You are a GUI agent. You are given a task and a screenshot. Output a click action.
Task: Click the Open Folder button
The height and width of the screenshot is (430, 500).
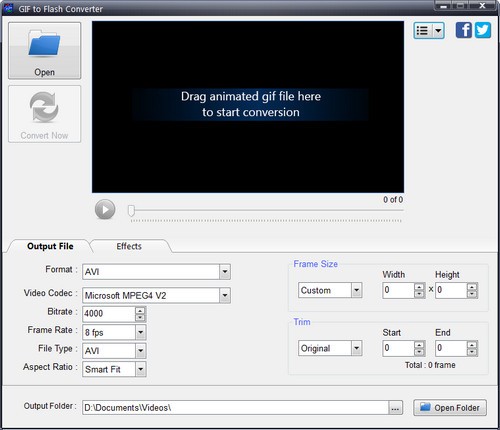[450, 408]
